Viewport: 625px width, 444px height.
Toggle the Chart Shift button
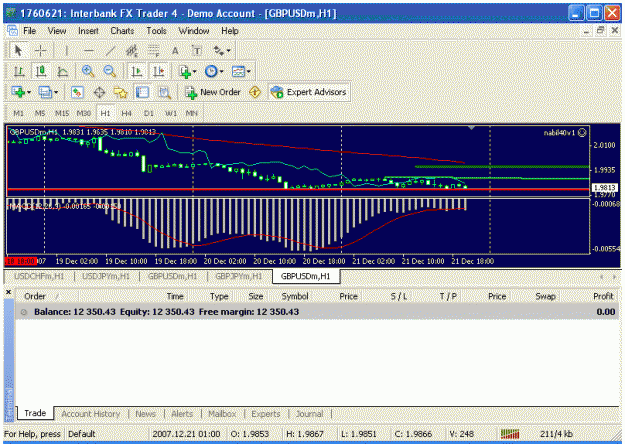(x=159, y=71)
